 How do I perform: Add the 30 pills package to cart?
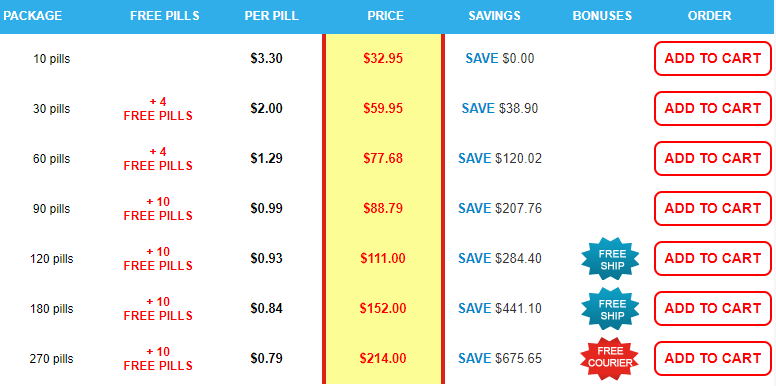pos(713,108)
